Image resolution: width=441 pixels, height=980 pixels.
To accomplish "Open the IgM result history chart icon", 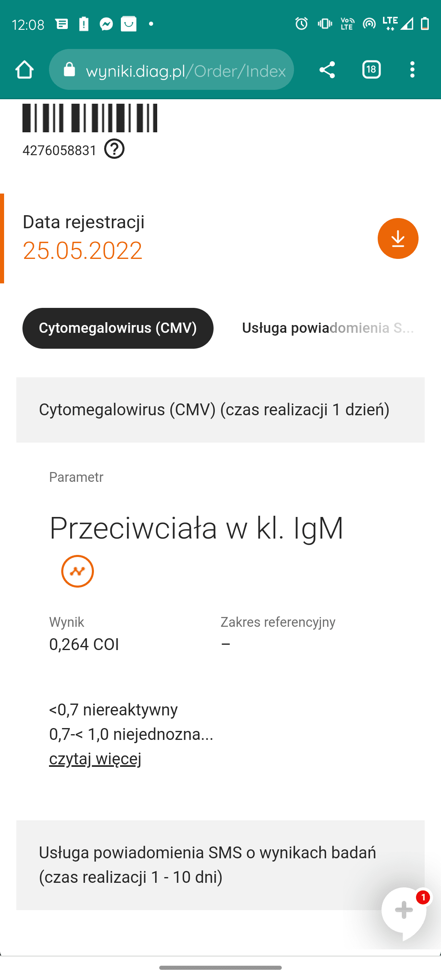I will [x=78, y=571].
